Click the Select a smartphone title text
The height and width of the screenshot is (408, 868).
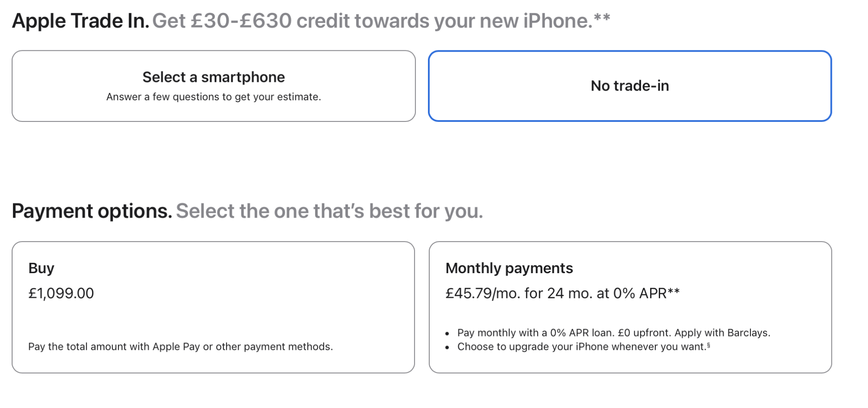[214, 77]
